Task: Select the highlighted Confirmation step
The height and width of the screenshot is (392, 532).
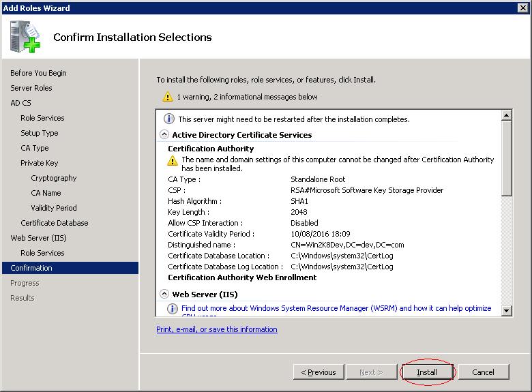Action: (70, 268)
